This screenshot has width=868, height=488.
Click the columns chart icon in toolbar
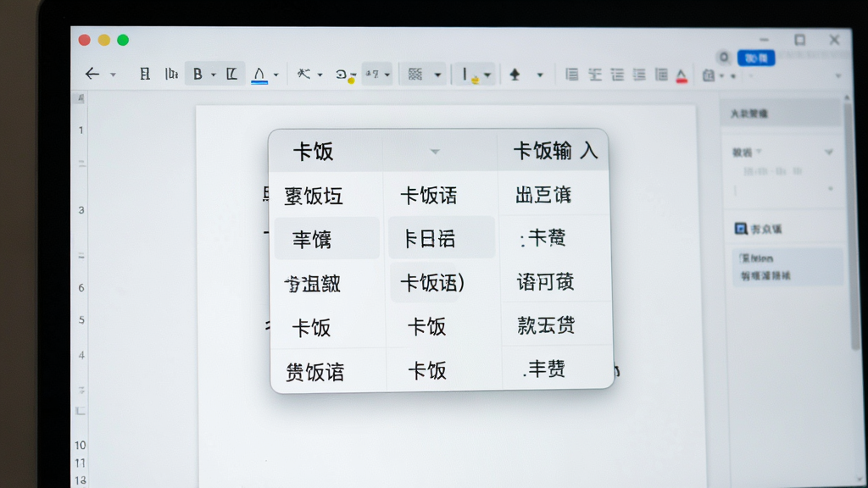coord(171,74)
